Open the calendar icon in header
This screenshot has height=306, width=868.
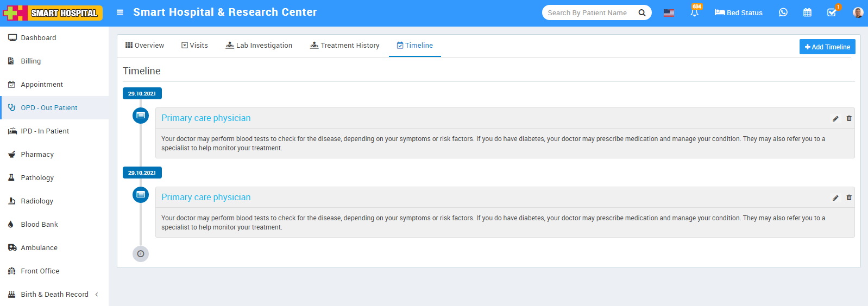(x=807, y=12)
